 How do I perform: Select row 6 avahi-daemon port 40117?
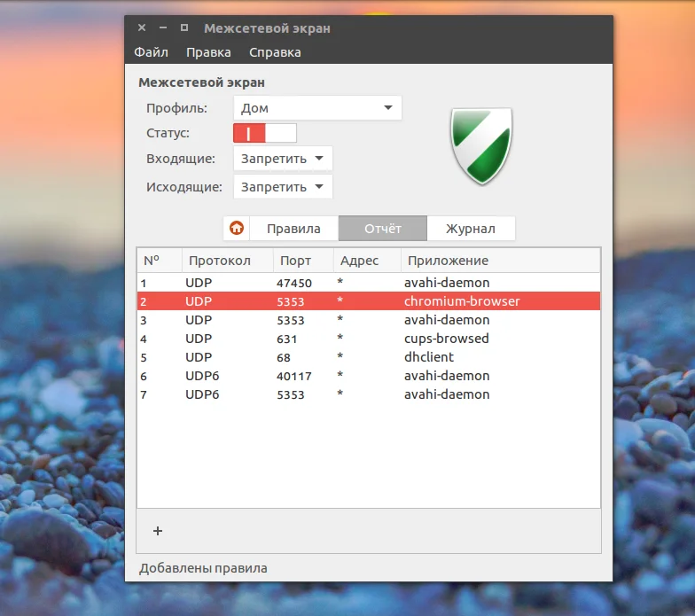pyautogui.click(x=369, y=376)
